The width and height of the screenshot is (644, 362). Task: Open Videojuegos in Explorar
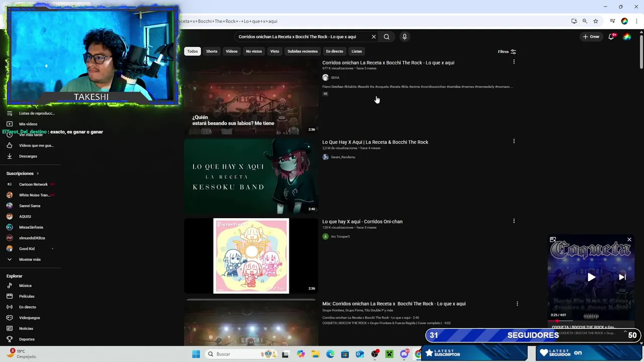click(x=30, y=318)
